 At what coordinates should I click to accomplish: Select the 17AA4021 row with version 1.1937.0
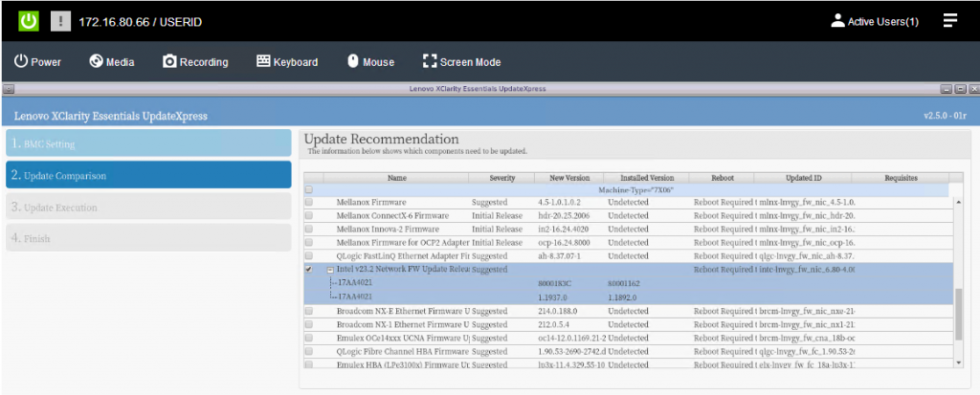630,296
